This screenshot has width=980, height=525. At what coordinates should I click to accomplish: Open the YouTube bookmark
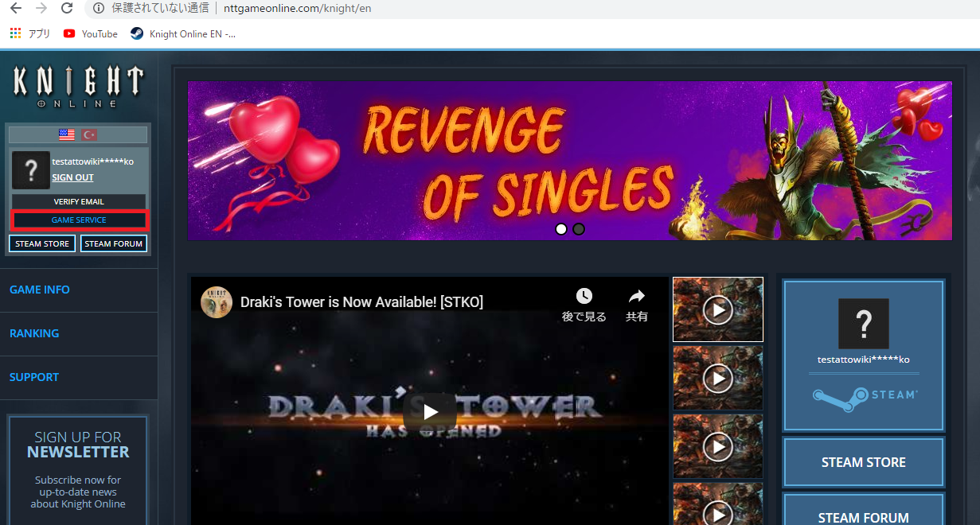[90, 33]
